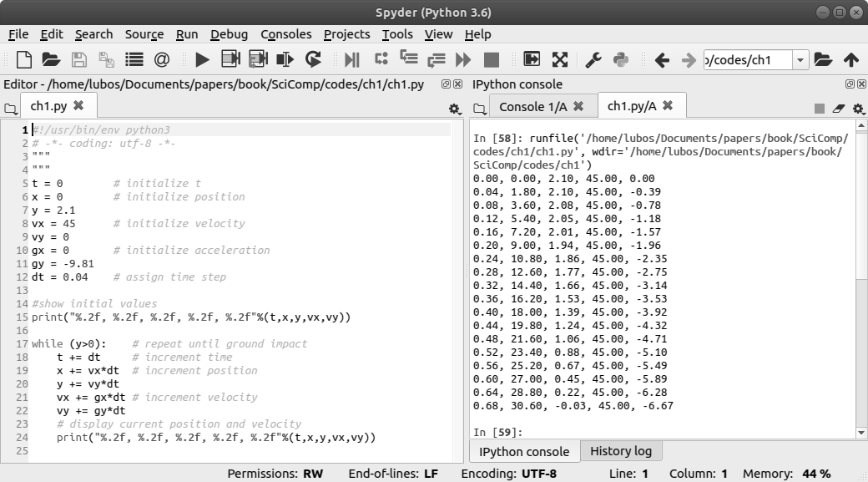Screen dimensions: 868x482
Task: Open the Consoles menu
Action: click(x=285, y=34)
